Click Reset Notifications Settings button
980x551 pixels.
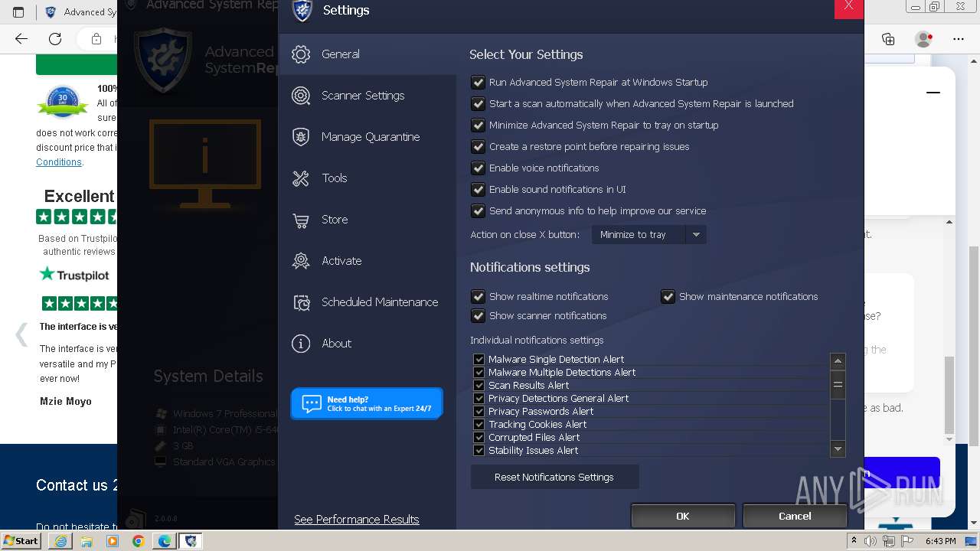[554, 477]
